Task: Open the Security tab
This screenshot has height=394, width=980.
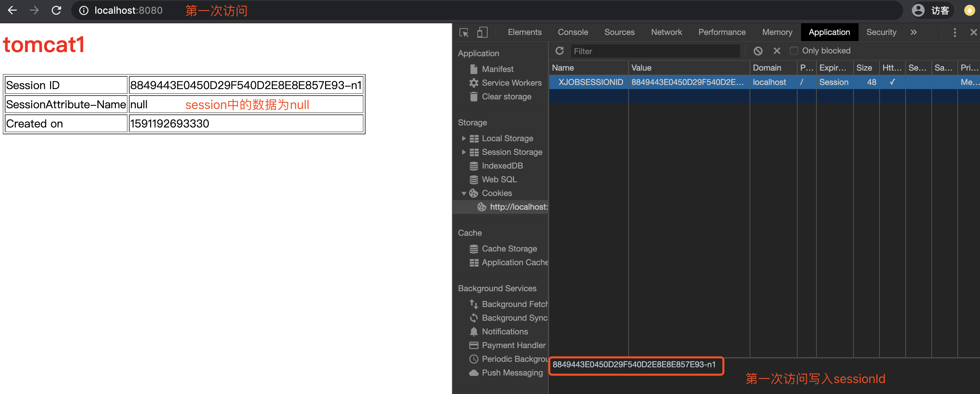Action: click(x=881, y=32)
